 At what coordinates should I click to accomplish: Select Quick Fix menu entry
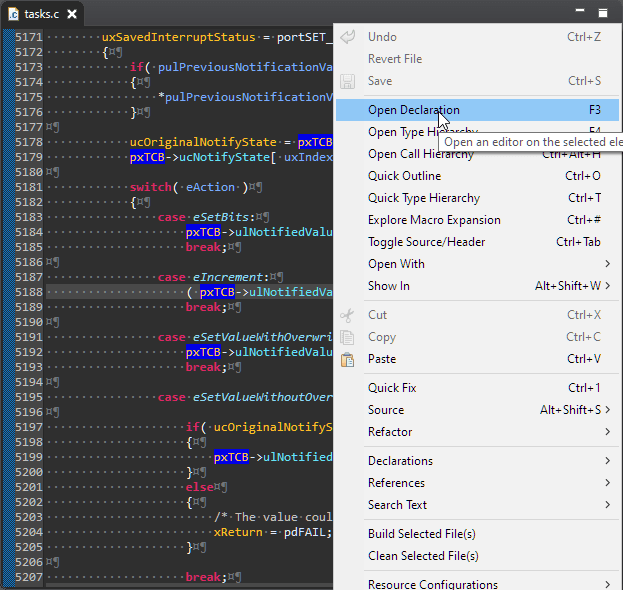click(477, 388)
